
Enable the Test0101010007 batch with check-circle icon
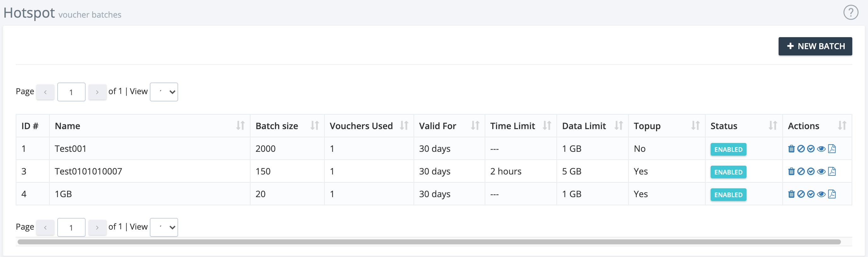pos(811,171)
